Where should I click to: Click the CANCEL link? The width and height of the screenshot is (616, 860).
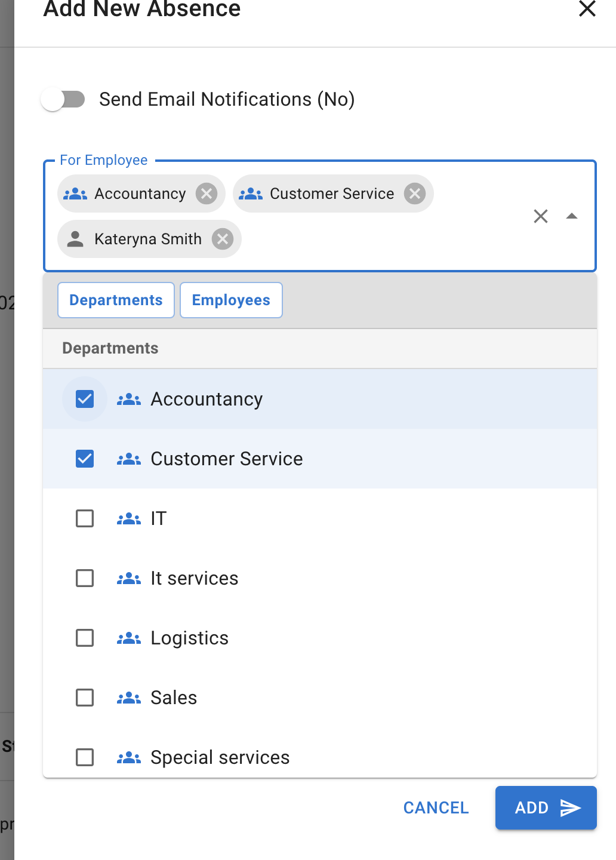tap(436, 807)
